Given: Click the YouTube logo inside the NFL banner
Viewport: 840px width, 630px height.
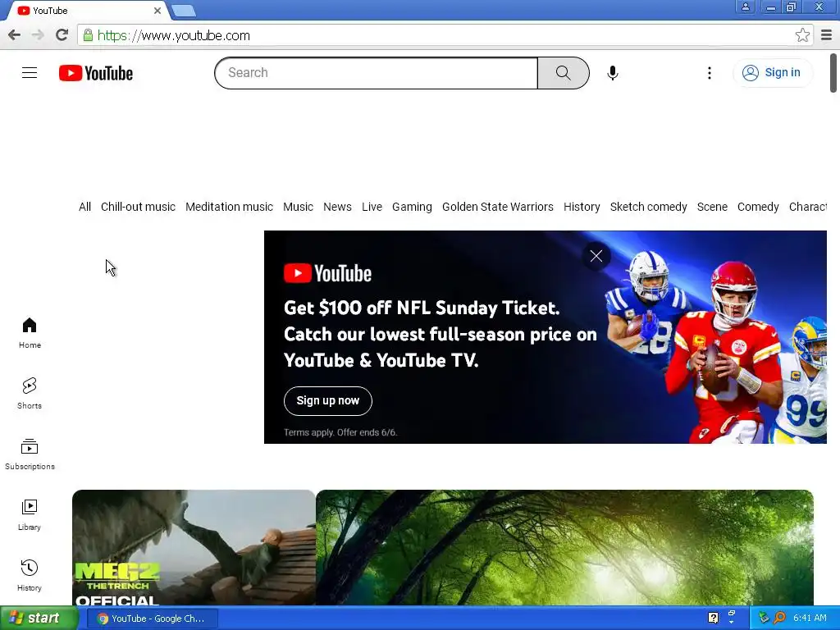Looking at the screenshot, I should (x=327, y=273).
